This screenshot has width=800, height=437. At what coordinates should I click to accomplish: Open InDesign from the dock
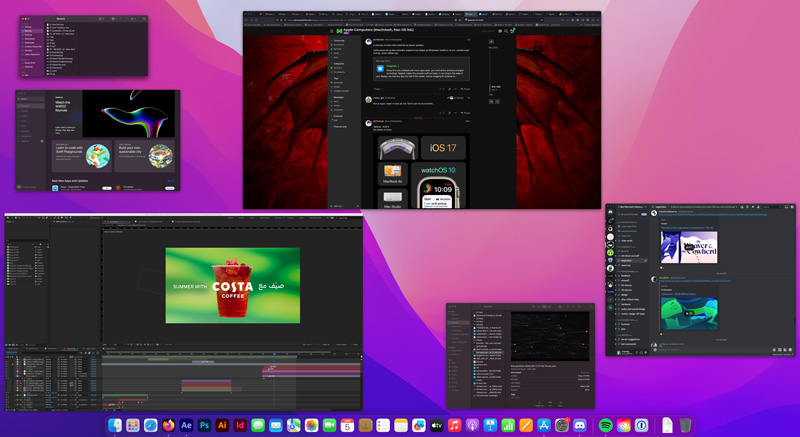240,426
